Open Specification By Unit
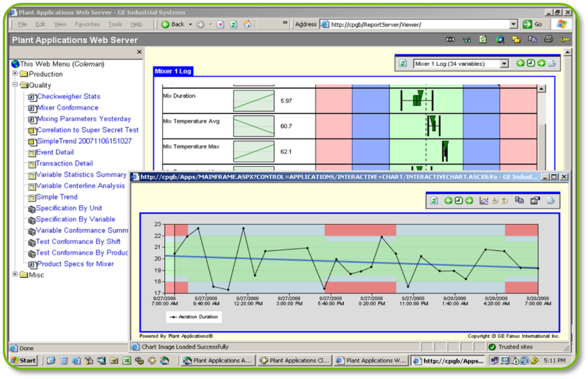The width and height of the screenshot is (588, 379). [x=69, y=208]
